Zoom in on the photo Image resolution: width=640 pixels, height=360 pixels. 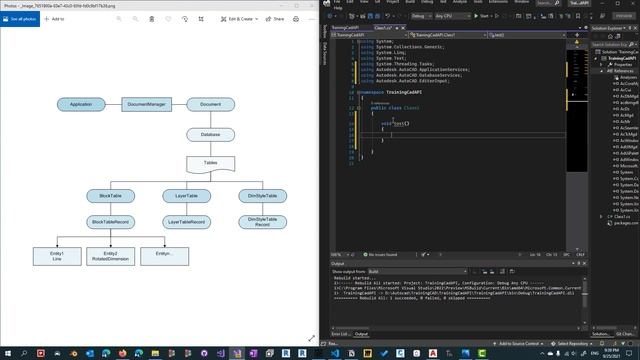tap(119, 19)
